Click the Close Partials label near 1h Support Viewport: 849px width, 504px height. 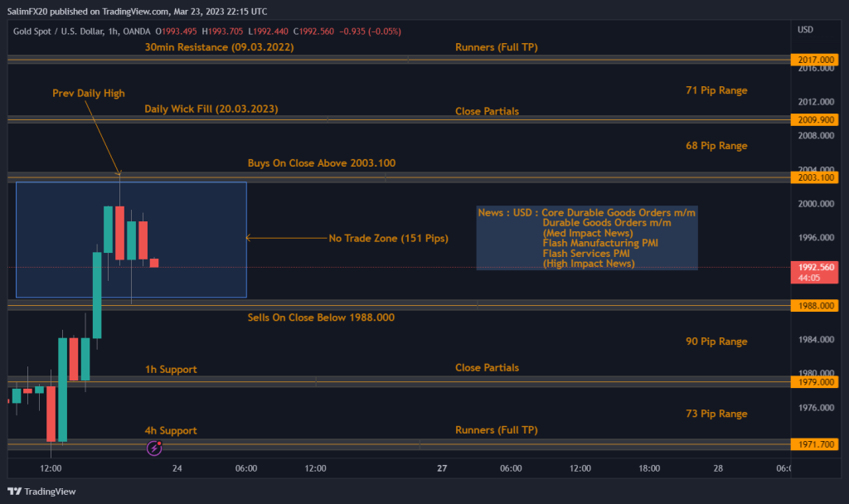point(487,367)
